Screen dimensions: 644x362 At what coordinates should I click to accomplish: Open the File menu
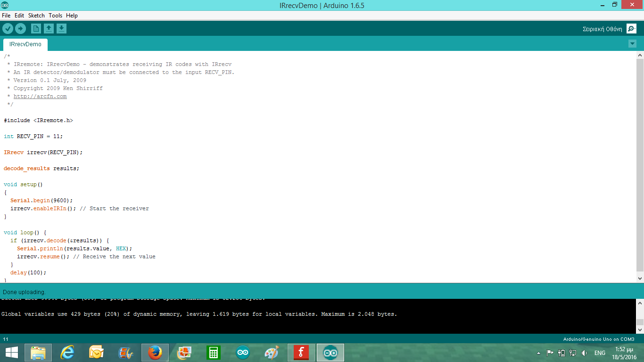tap(6, 16)
